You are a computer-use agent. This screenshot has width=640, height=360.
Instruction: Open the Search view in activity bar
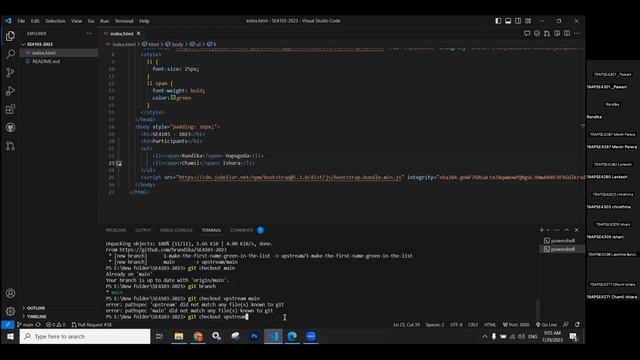(10, 54)
